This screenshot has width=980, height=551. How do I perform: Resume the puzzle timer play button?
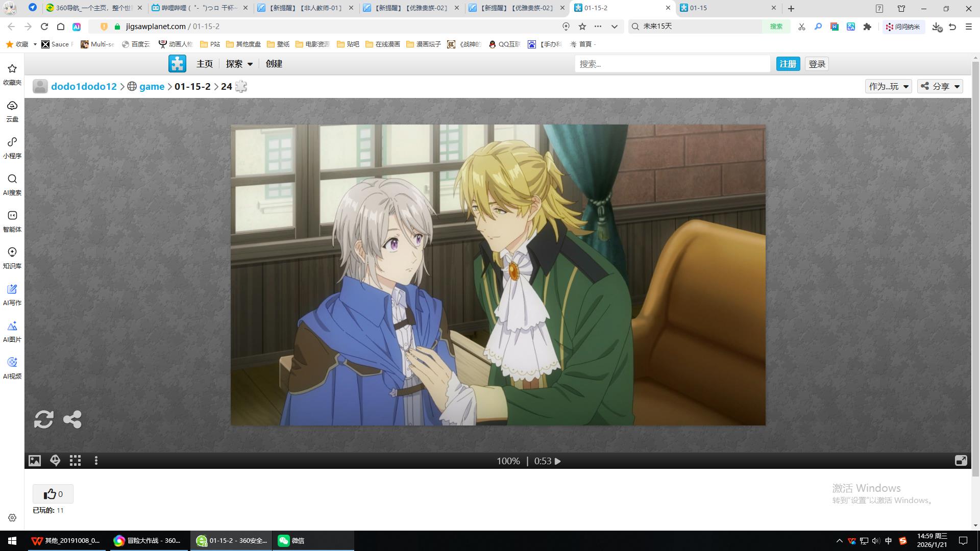tap(558, 461)
